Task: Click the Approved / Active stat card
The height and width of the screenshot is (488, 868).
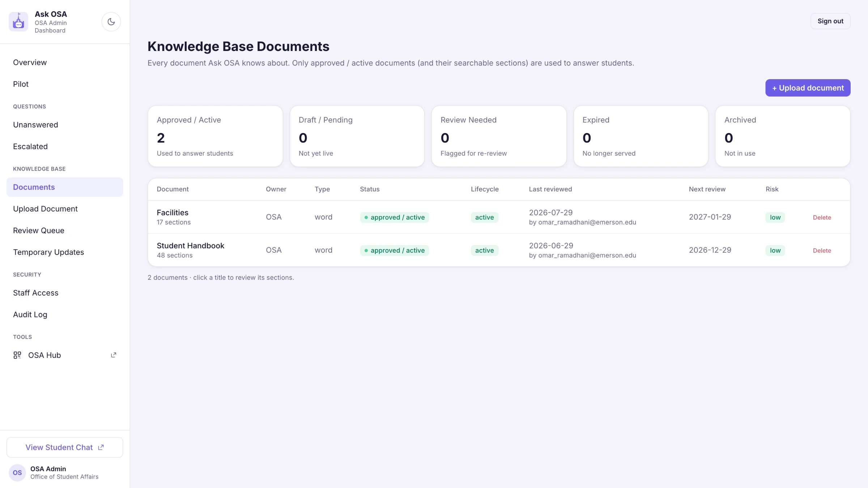Action: click(x=215, y=136)
